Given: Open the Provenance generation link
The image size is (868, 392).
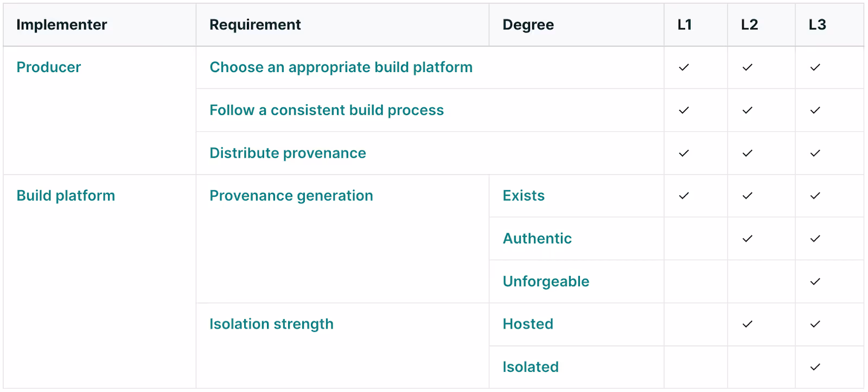Looking at the screenshot, I should (291, 196).
